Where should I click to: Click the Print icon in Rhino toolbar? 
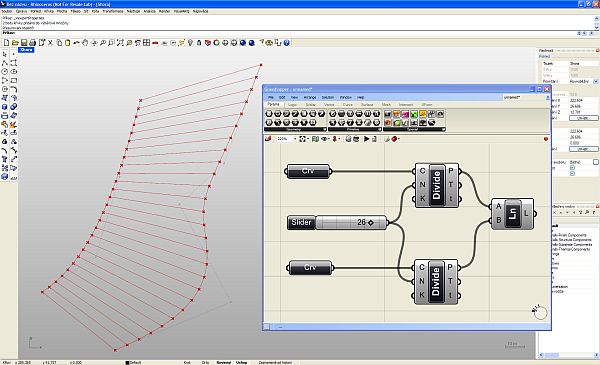(x=32, y=43)
